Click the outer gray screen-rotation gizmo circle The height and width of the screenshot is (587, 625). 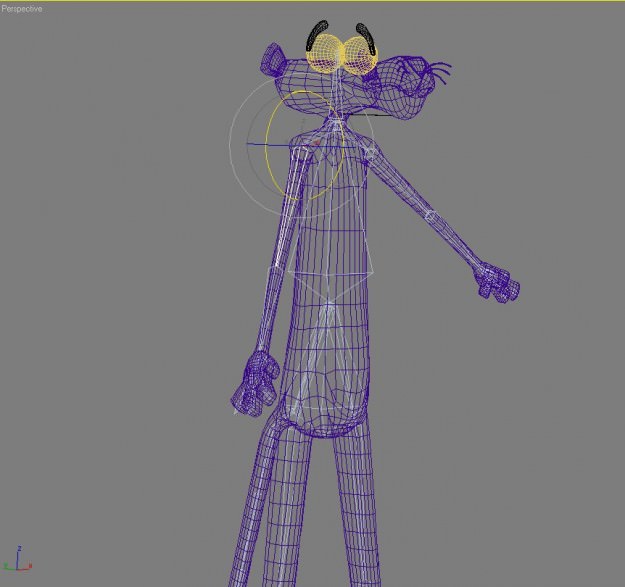[x=231, y=147]
